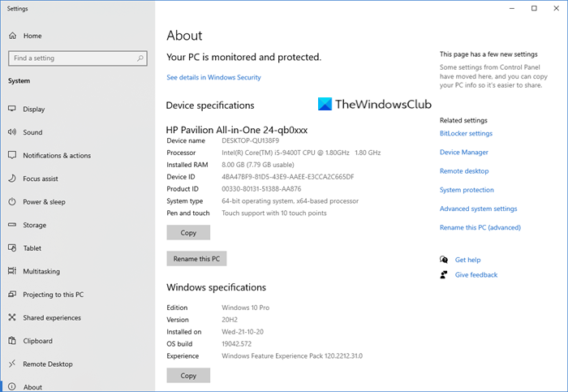Click the search magnifier icon

140,58
